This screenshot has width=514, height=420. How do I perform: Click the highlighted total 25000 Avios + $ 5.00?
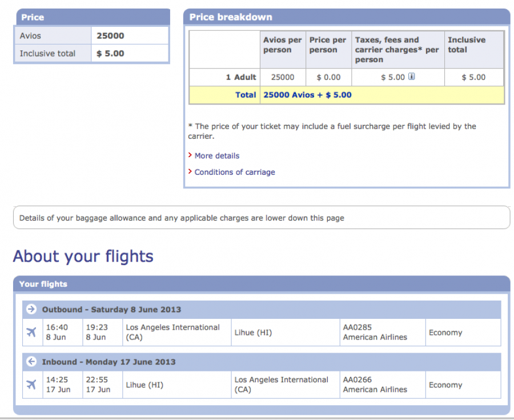[x=307, y=95]
